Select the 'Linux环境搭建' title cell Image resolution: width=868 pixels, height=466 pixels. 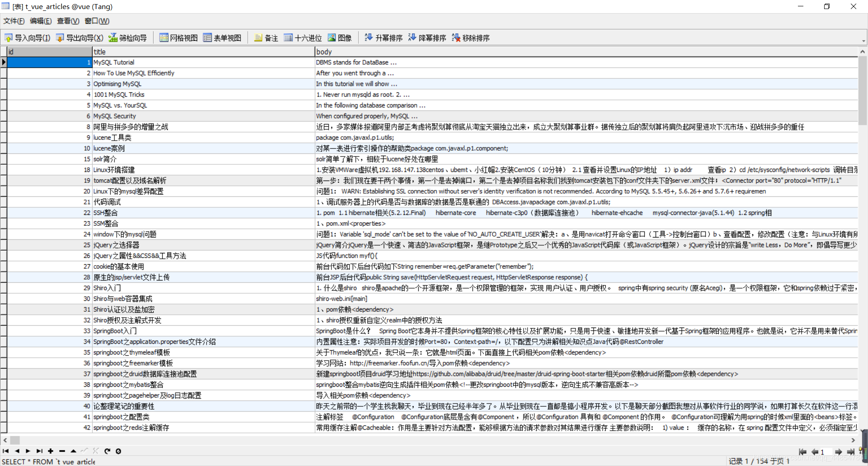pos(203,170)
